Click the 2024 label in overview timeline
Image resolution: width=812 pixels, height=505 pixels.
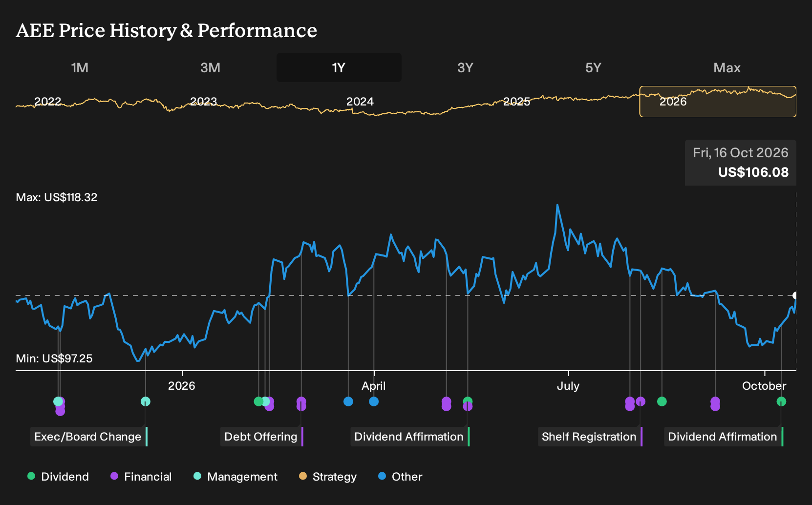[360, 102]
